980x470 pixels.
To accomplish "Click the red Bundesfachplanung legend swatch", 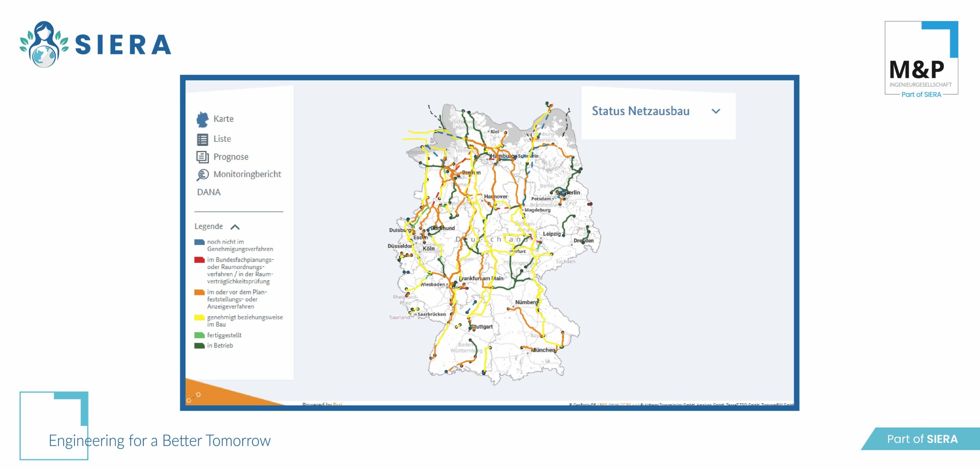I will coord(199,260).
